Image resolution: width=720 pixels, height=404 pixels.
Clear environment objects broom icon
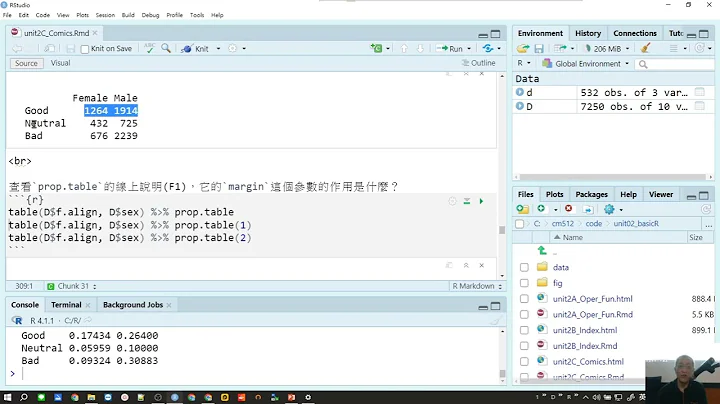point(645,48)
